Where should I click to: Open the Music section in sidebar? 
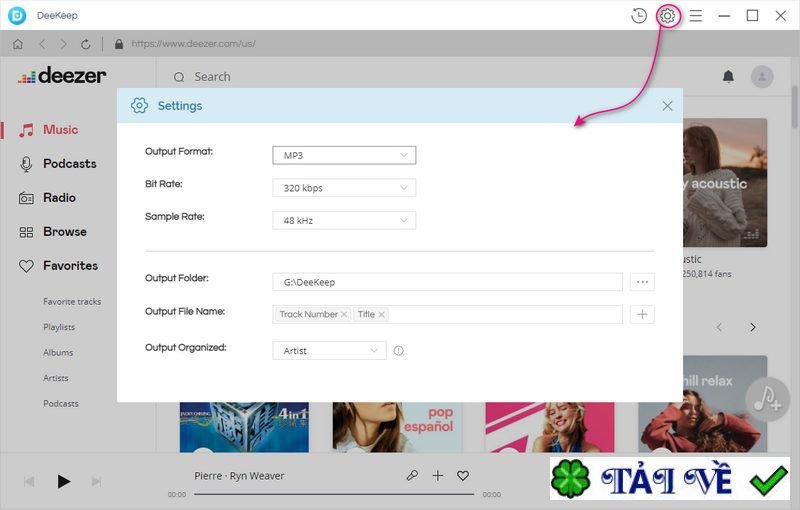(48, 130)
